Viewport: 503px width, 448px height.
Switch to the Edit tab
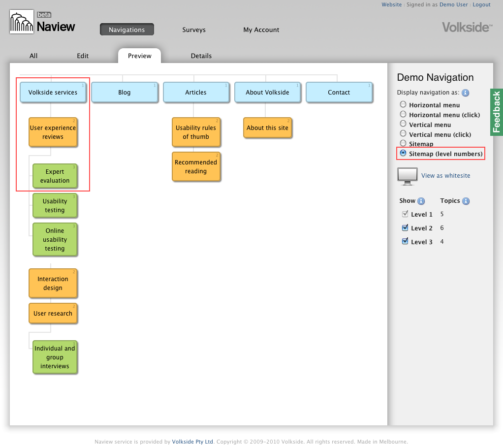83,56
